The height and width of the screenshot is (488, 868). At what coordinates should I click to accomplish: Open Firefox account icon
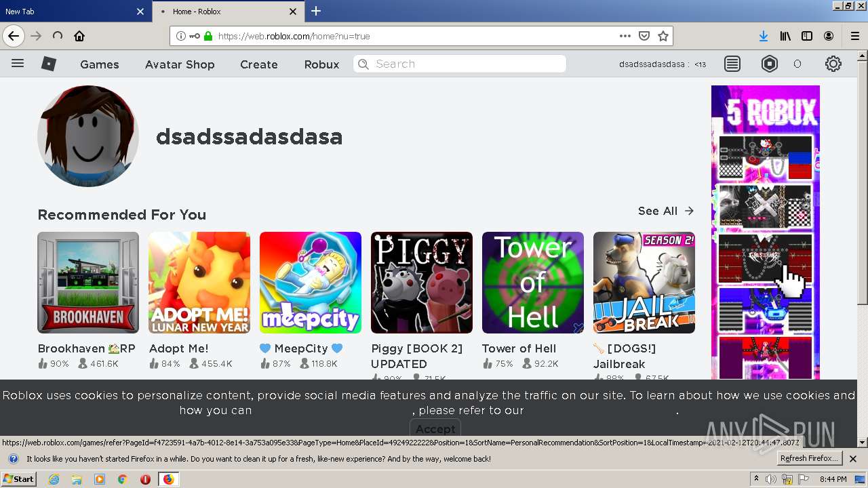coord(829,36)
